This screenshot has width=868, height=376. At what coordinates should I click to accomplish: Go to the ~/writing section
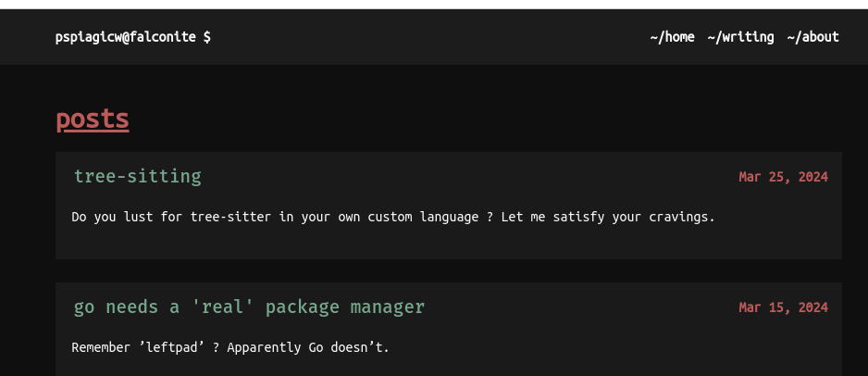[740, 37]
